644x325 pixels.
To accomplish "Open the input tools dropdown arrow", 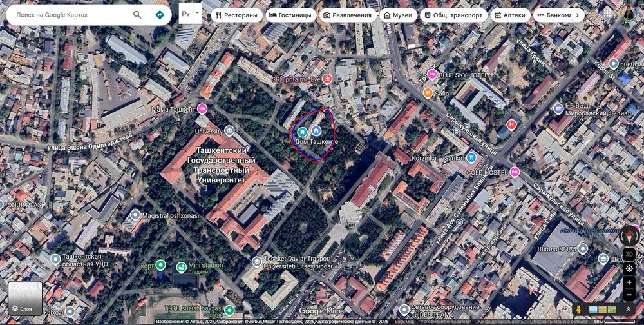I will (197, 13).
